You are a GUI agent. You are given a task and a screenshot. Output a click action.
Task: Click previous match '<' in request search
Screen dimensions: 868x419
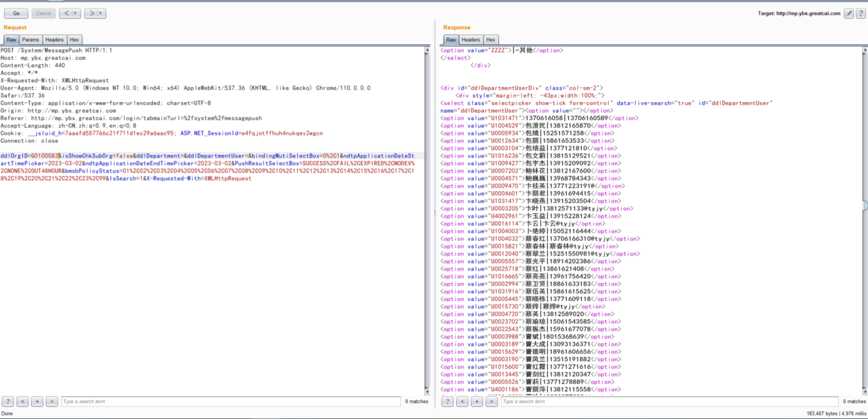click(22, 401)
